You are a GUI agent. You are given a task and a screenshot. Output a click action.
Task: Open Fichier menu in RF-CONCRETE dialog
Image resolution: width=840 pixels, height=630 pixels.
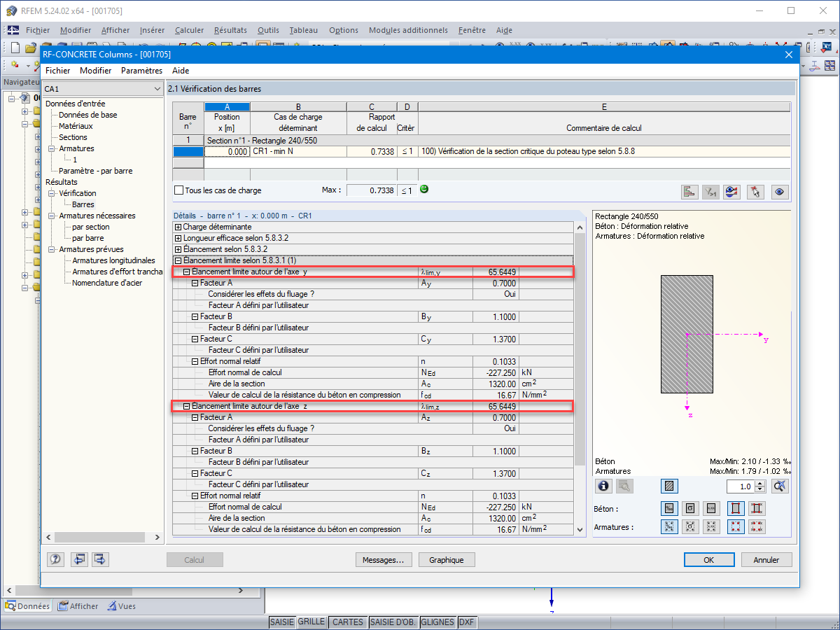point(57,71)
